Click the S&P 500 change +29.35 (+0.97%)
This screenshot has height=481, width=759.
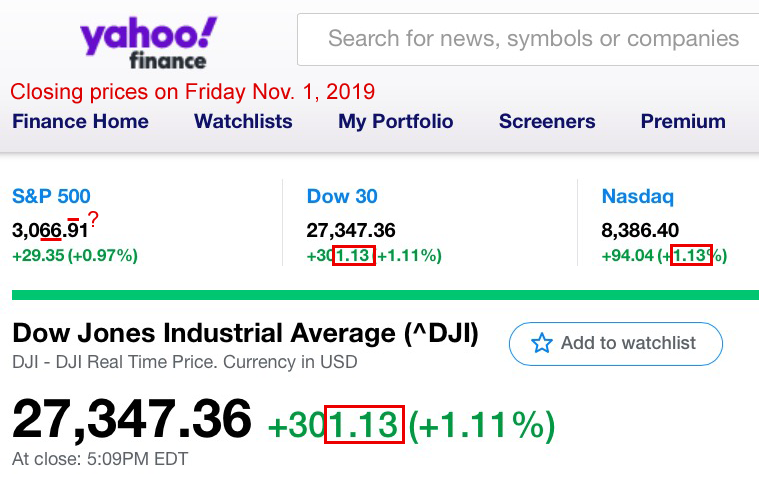tap(75, 255)
